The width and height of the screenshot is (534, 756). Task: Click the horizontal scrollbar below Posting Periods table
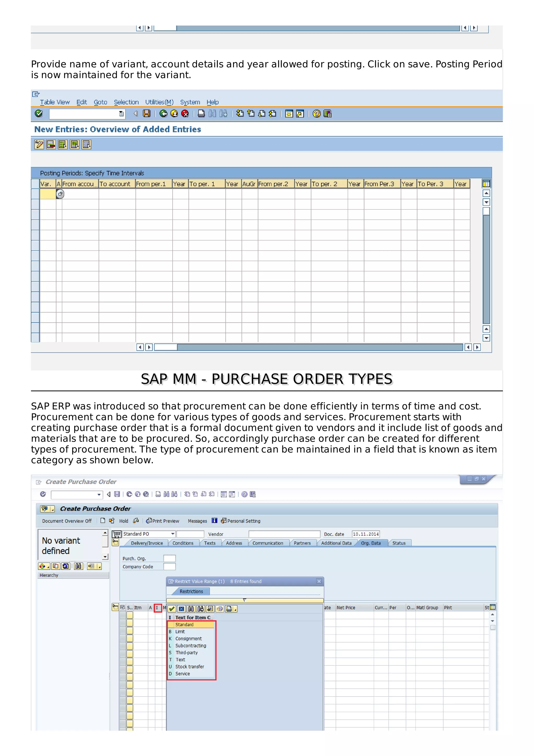pos(309,347)
